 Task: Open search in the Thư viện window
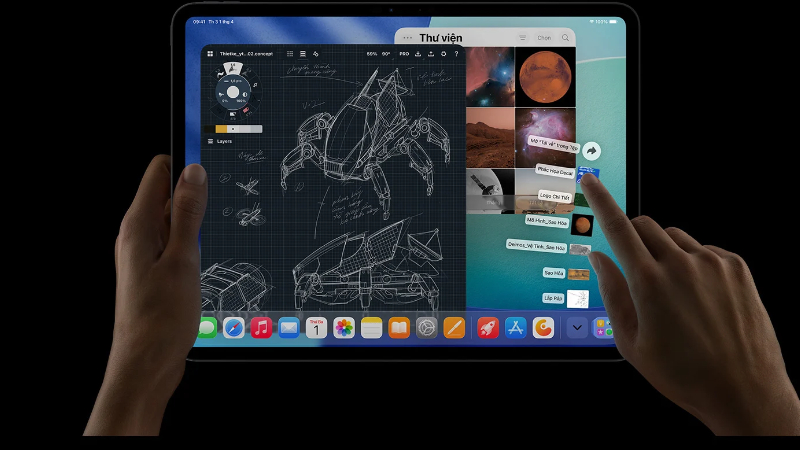point(565,38)
